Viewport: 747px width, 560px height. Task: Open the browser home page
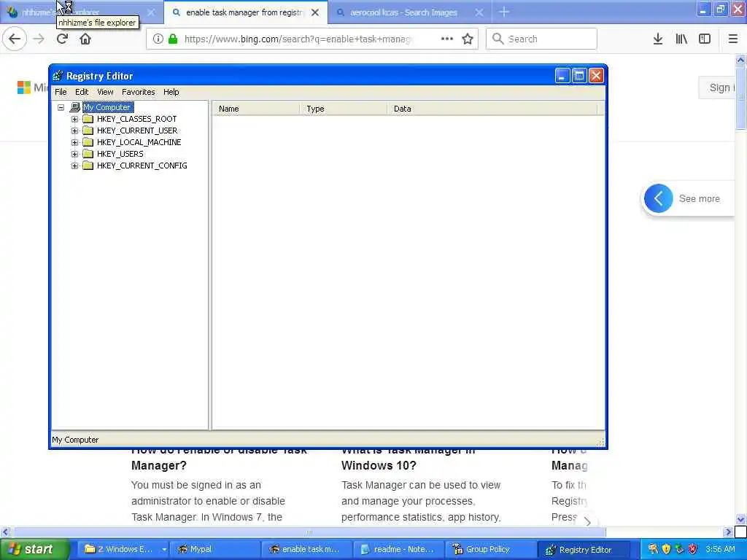click(85, 39)
